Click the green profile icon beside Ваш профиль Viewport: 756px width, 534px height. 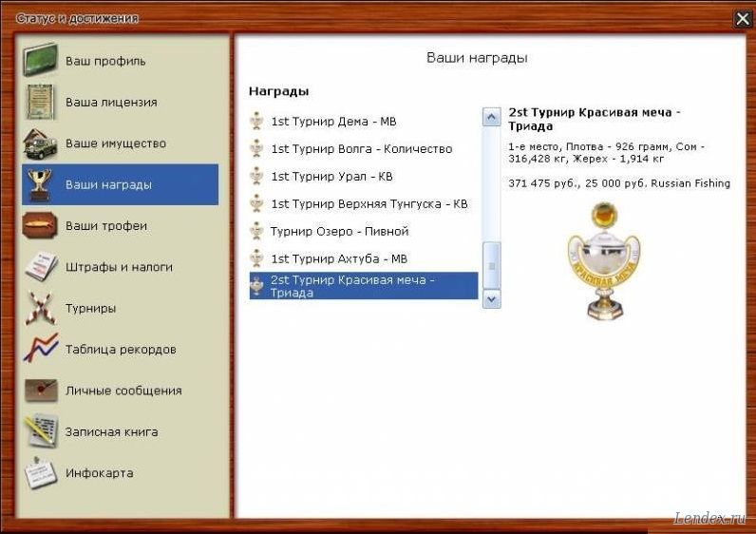pos(40,61)
